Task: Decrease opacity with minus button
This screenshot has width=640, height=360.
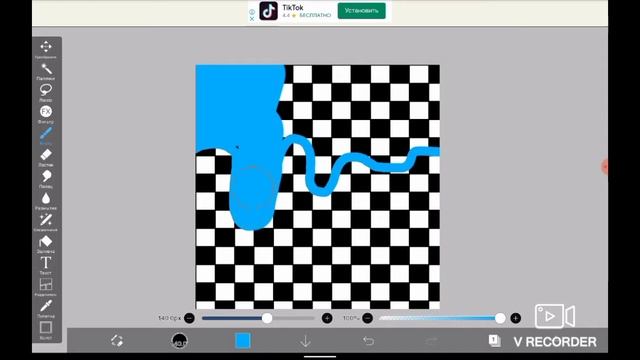Action: pyautogui.click(x=367, y=318)
